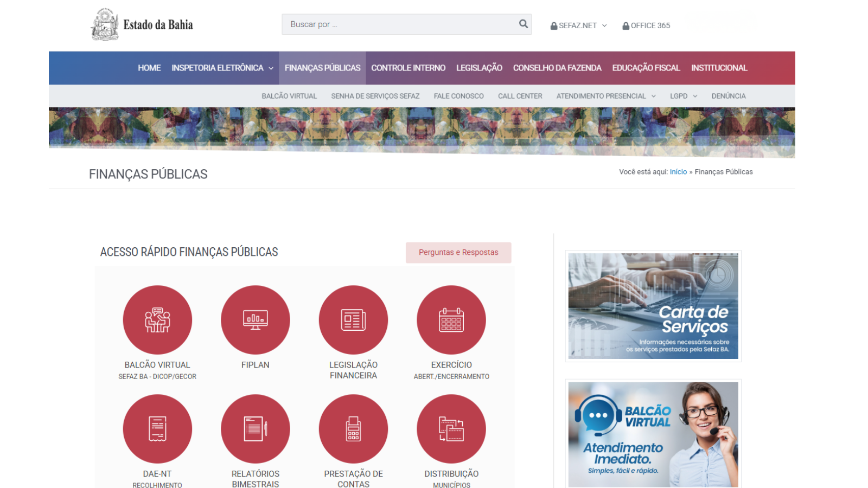Image resolution: width=868 pixels, height=488 pixels.
Task: Expand the SEFAZ.NET dropdown arrow
Action: pos(604,25)
